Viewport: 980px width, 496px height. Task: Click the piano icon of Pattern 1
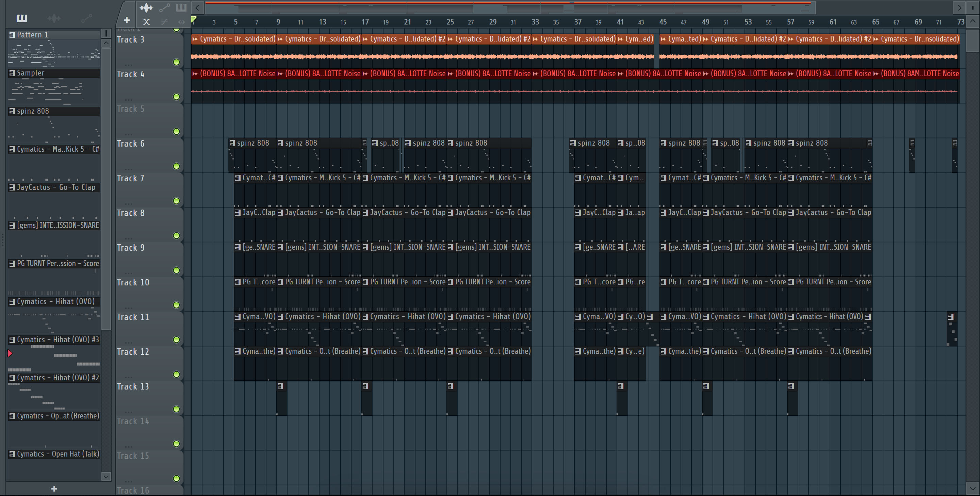(12, 35)
